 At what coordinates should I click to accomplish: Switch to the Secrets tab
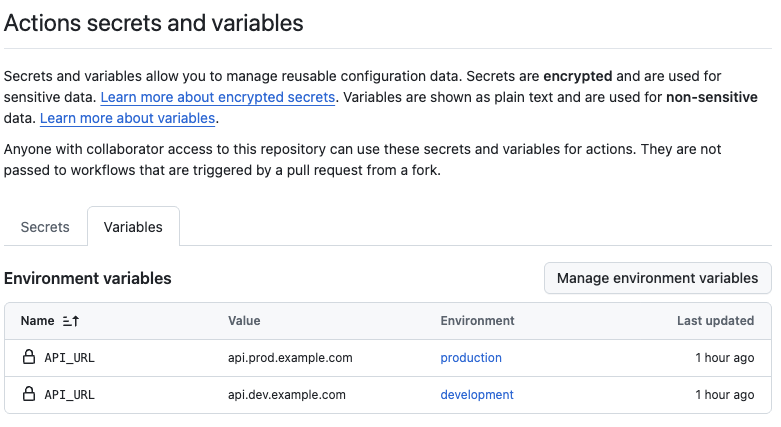(x=45, y=227)
